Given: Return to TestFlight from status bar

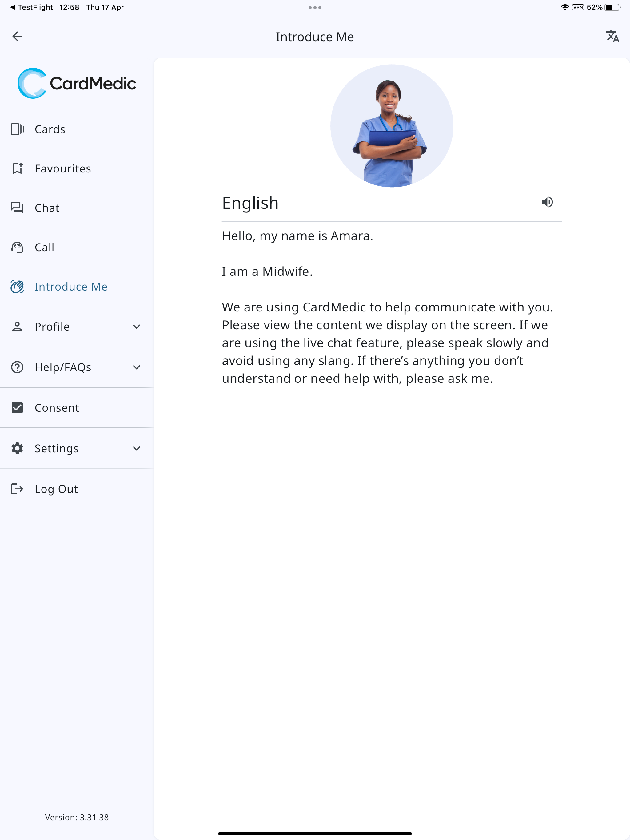Looking at the screenshot, I should [x=32, y=7].
